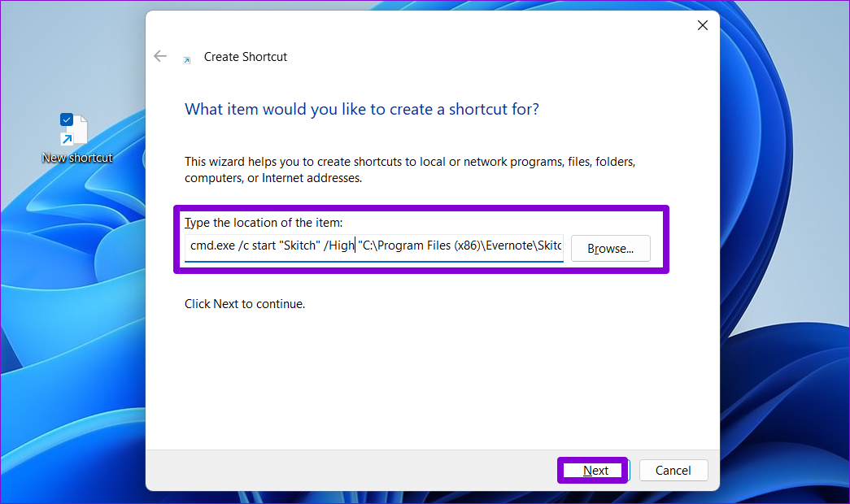Close the Create Shortcut dialog
The width and height of the screenshot is (850, 504).
(x=703, y=25)
